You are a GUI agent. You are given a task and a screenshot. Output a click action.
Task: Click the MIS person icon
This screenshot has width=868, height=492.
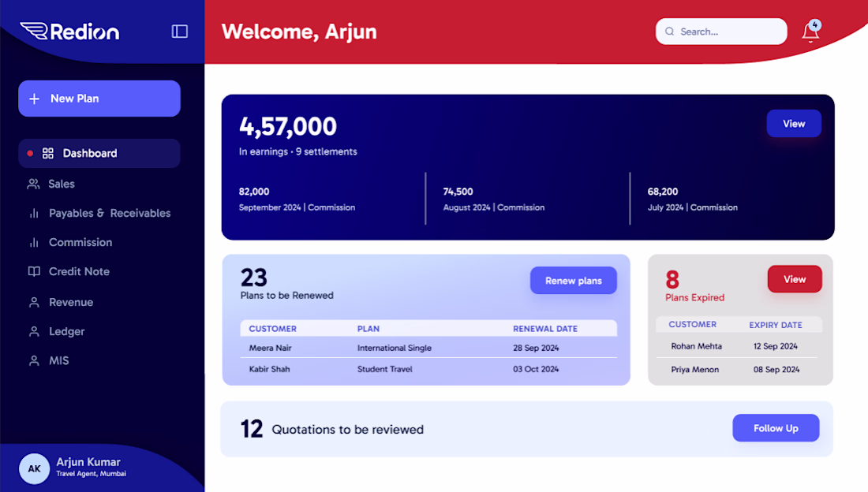coord(34,361)
